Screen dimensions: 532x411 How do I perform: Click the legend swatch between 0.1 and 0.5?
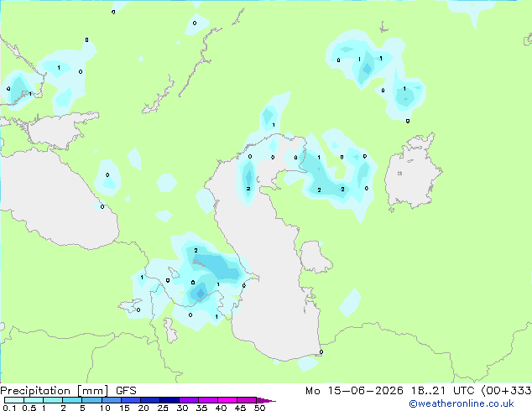click(14, 400)
